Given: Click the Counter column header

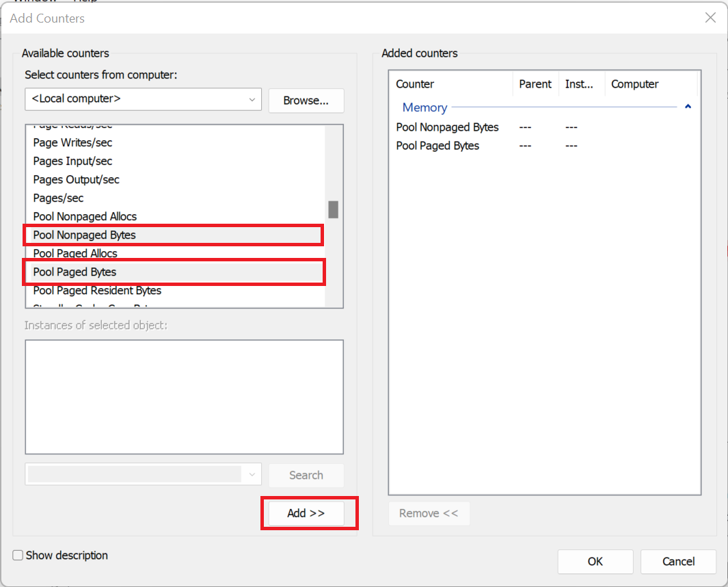Looking at the screenshot, I should point(416,84).
